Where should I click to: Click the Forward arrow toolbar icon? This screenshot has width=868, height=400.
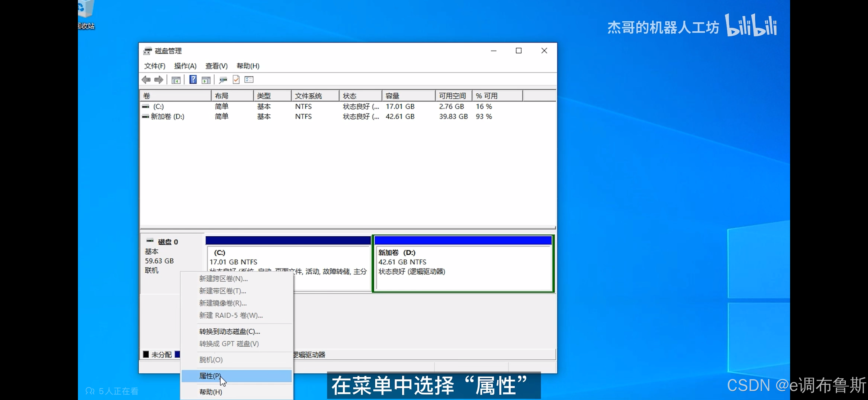click(159, 80)
